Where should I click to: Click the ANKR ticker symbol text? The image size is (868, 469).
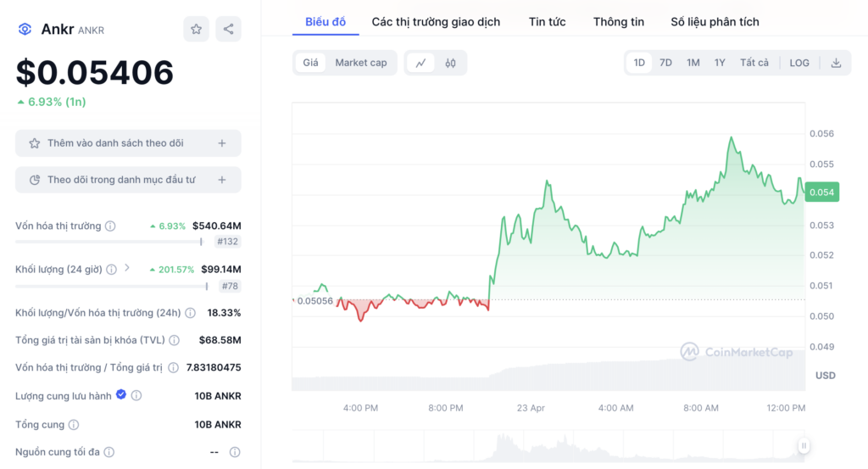[92, 31]
